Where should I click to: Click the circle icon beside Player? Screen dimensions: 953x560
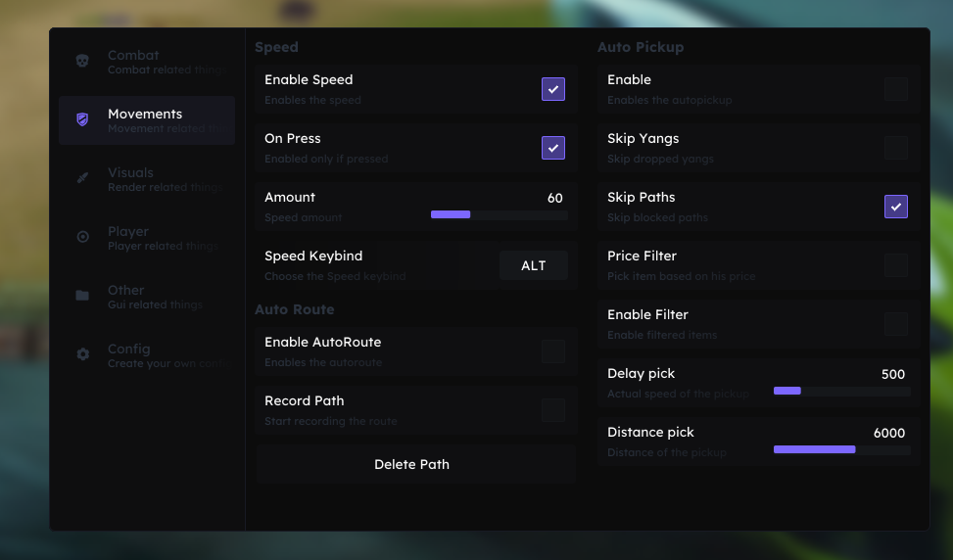[x=82, y=237]
